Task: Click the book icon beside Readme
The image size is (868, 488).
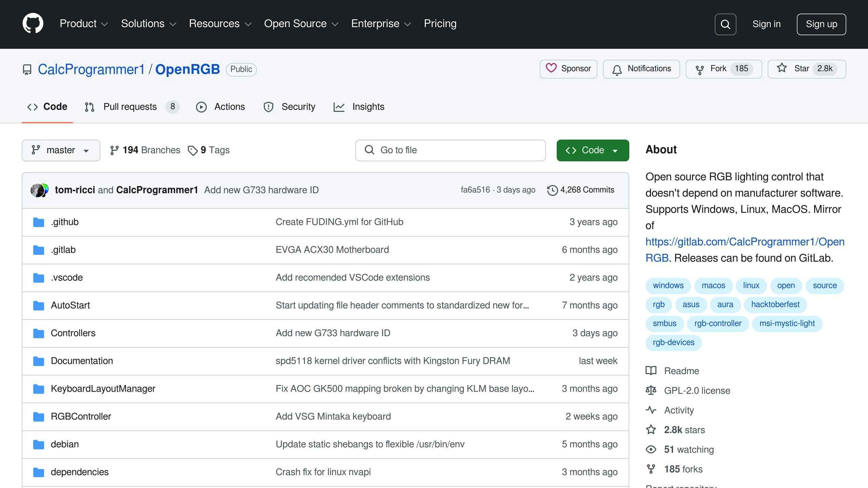Action: (651, 371)
